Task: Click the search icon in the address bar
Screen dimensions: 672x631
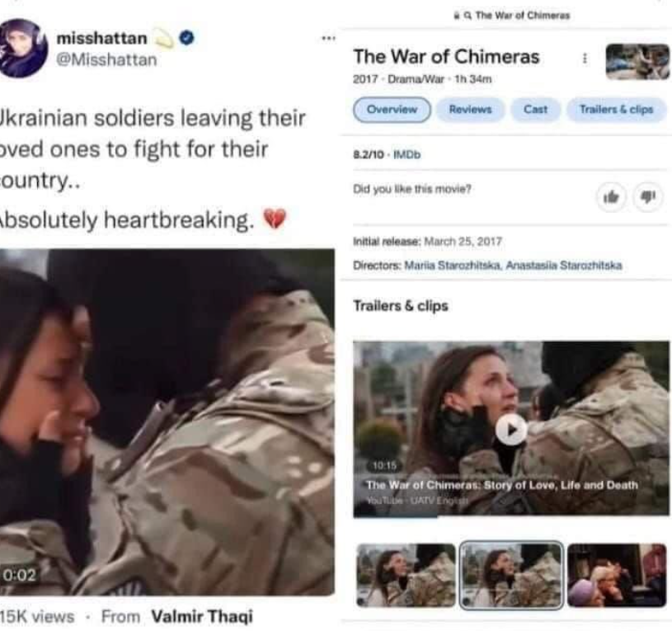Action: point(468,16)
